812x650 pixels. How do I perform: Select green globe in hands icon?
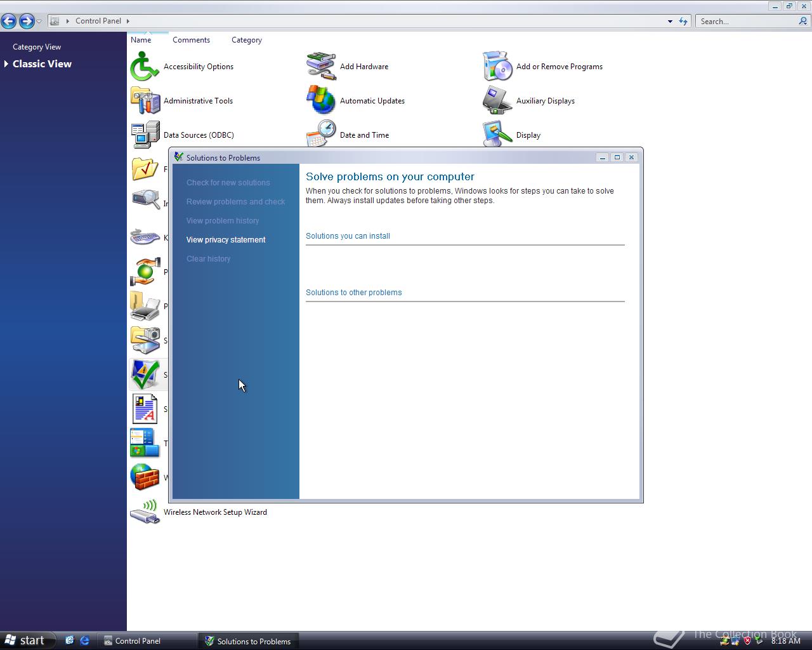tap(145, 272)
